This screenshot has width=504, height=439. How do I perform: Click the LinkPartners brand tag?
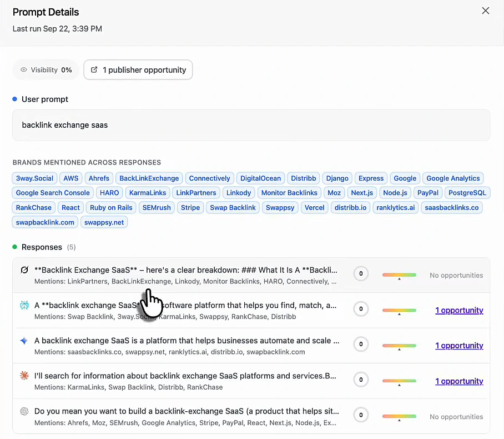click(196, 193)
